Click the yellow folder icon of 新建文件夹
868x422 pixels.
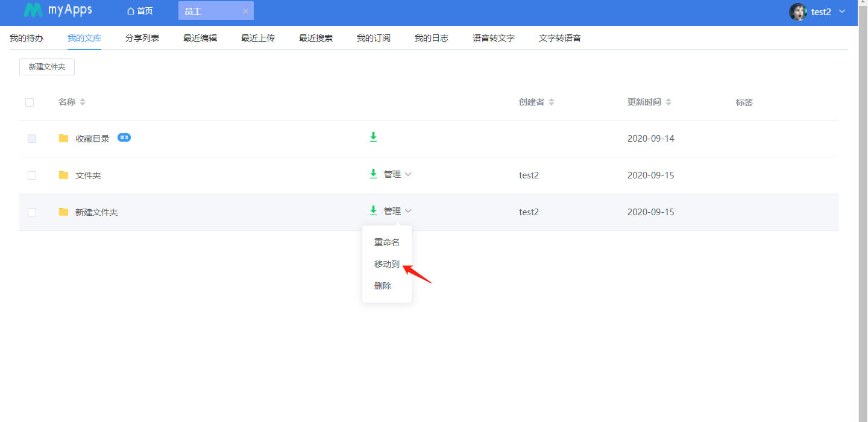click(63, 212)
